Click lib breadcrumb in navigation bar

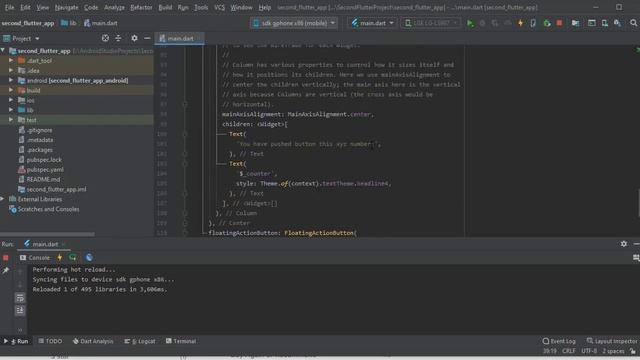pyautogui.click(x=69, y=23)
